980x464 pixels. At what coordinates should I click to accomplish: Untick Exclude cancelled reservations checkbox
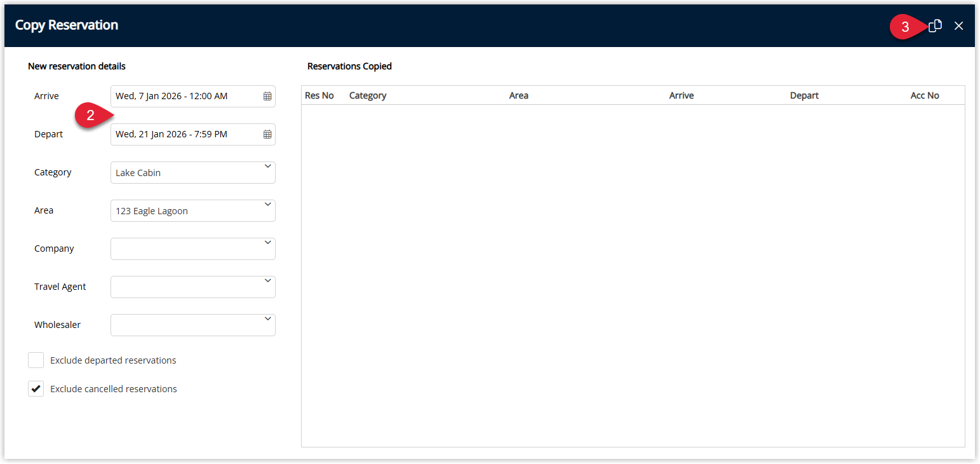point(36,389)
